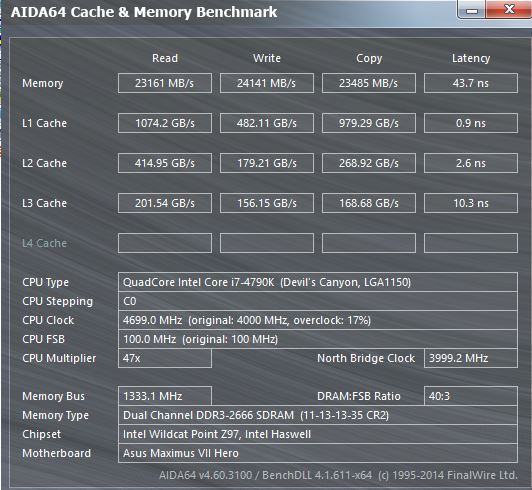Select L2 Cache latency 2.6 ns
Image resolution: width=532 pixels, height=490 pixels.
coord(471,163)
